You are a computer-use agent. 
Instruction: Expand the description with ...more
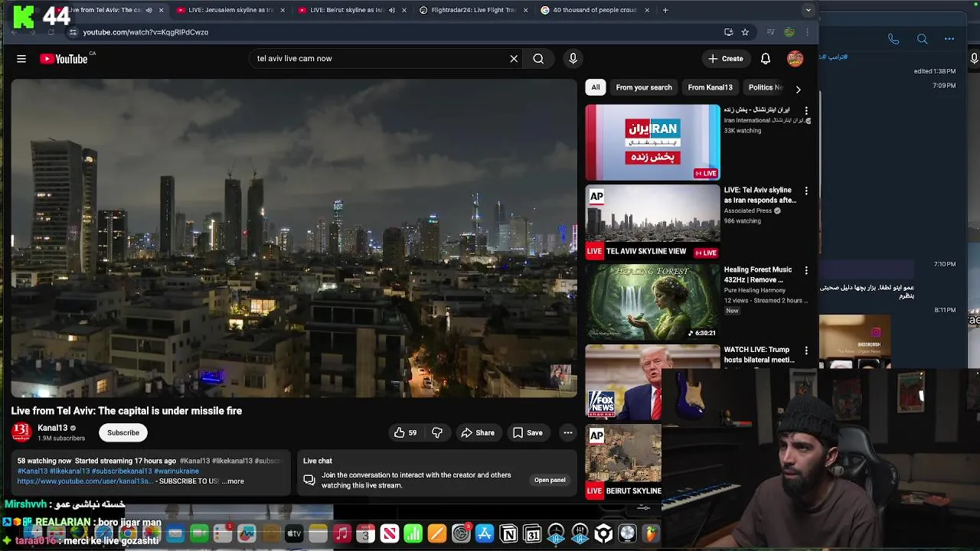point(233,481)
